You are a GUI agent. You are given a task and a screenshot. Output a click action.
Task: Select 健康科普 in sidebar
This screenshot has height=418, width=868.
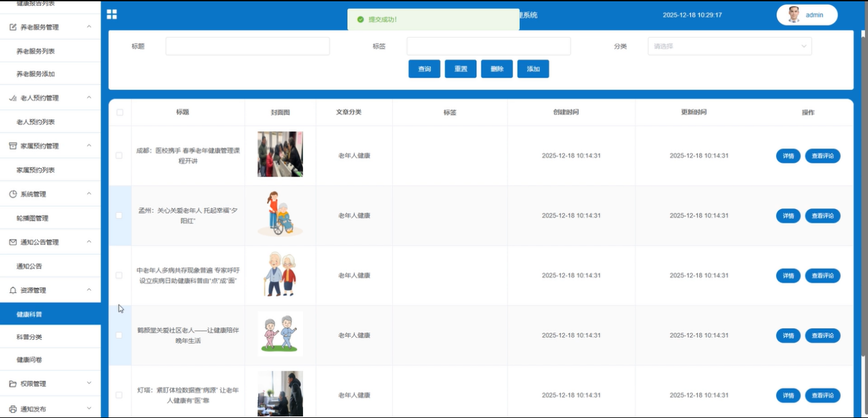pos(50,314)
